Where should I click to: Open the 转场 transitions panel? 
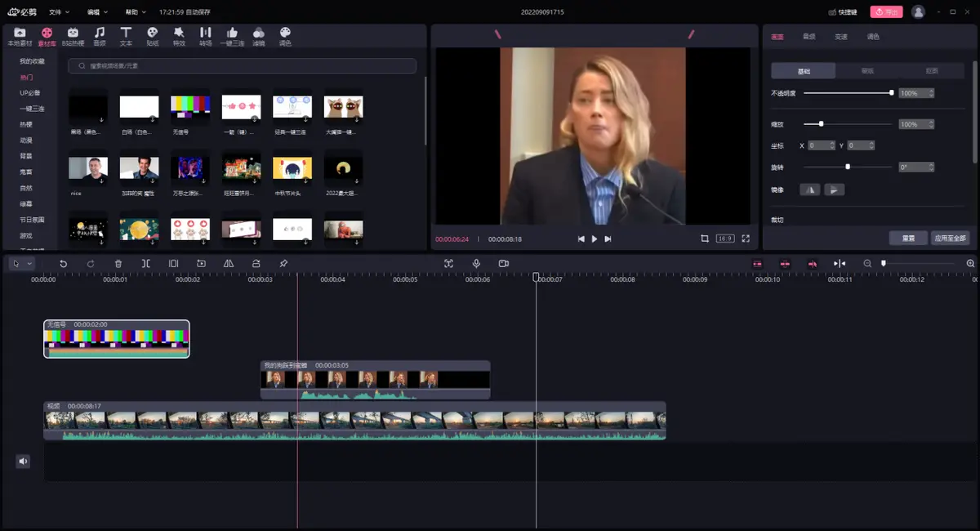[x=205, y=36]
